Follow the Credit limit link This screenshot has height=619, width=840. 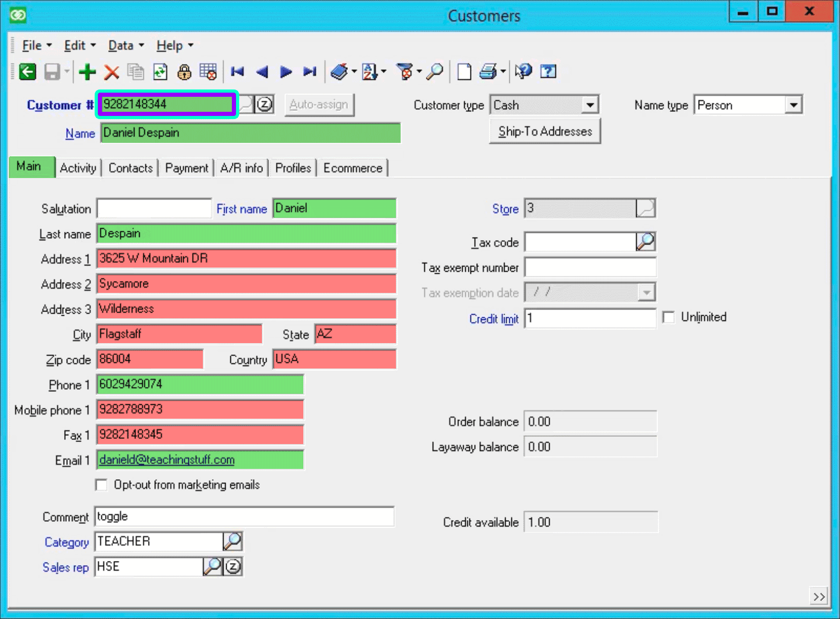pos(494,319)
